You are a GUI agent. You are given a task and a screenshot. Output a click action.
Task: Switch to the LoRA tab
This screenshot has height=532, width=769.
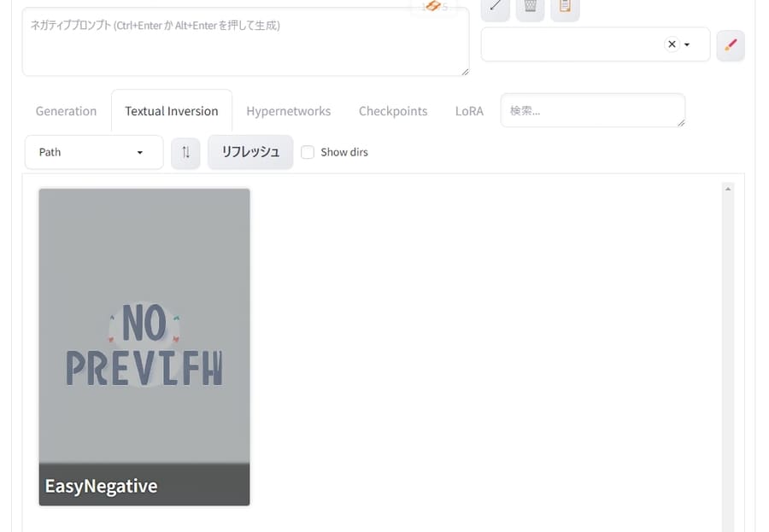[x=469, y=111]
